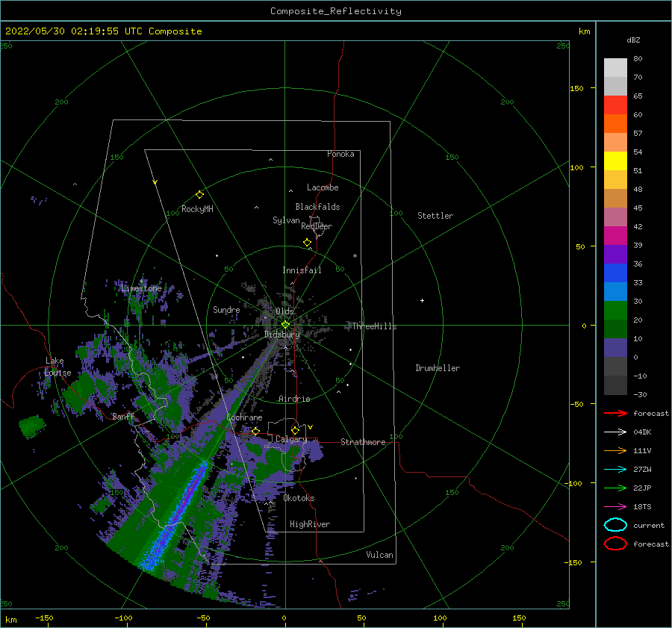This screenshot has width=672, height=628.
Task: Click the yellow diamond marker above Calgary
Action: [x=295, y=430]
